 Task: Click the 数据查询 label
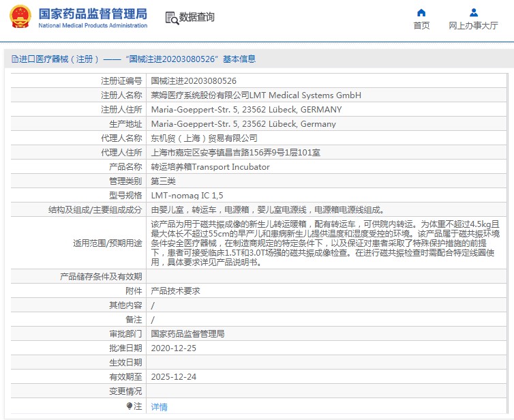click(197, 17)
